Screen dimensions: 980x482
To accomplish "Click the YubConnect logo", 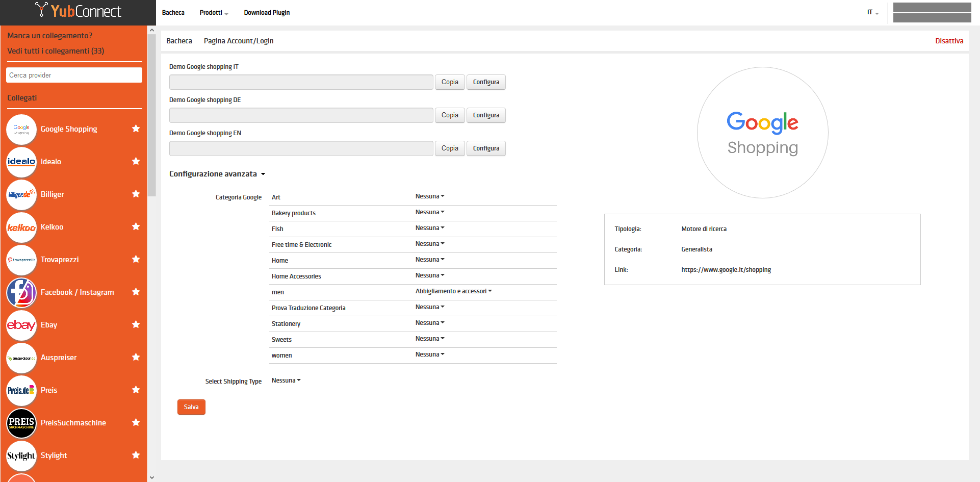I will click(x=78, y=11).
